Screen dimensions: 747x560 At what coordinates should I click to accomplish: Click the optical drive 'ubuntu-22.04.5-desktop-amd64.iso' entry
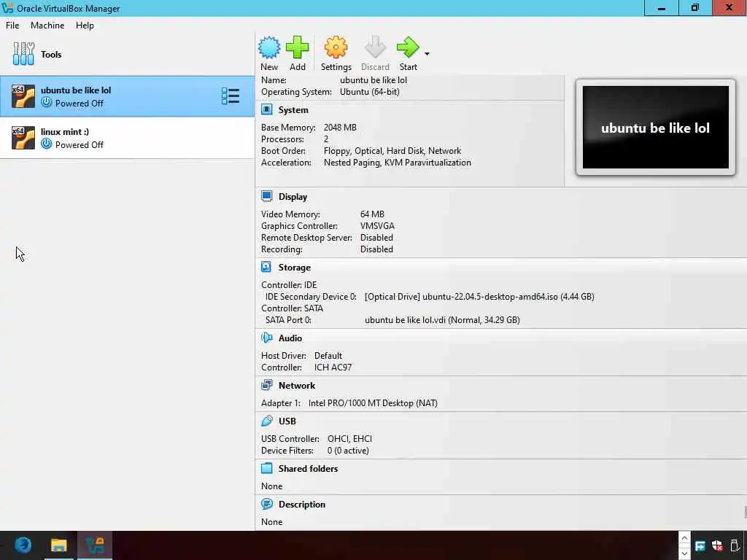tap(479, 297)
